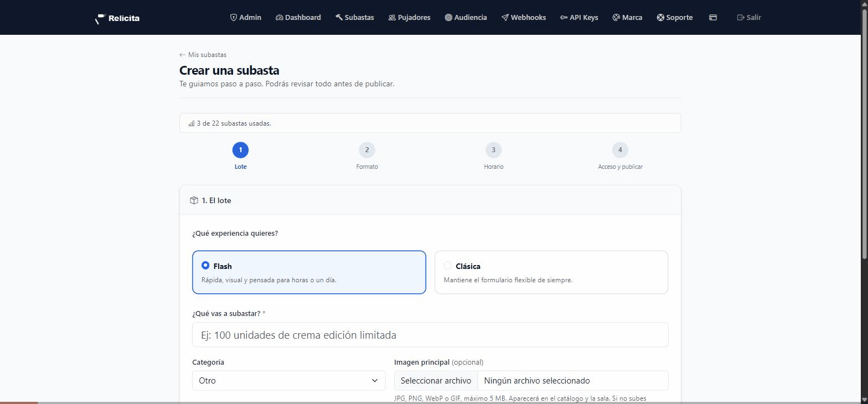Screen dimensions: 868x404
Task: Log out with Salir
Action: pyautogui.click(x=749, y=17)
